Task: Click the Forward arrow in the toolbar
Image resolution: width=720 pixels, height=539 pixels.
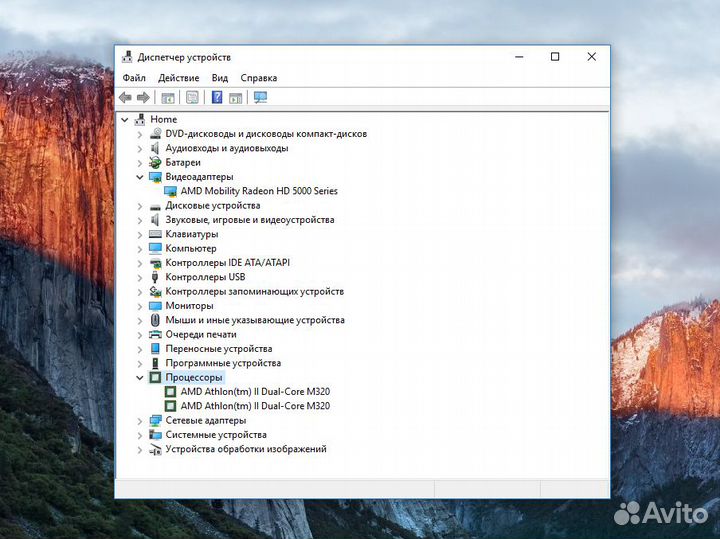Action: pyautogui.click(x=143, y=97)
